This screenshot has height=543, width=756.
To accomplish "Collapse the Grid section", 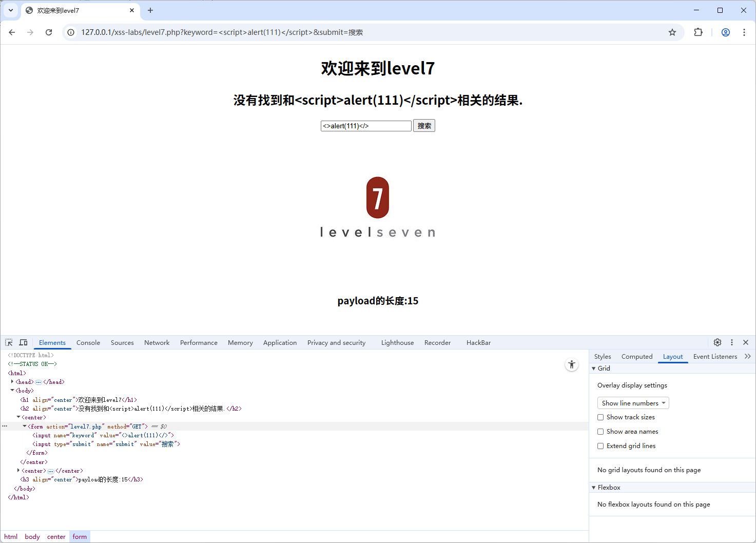I will (594, 369).
